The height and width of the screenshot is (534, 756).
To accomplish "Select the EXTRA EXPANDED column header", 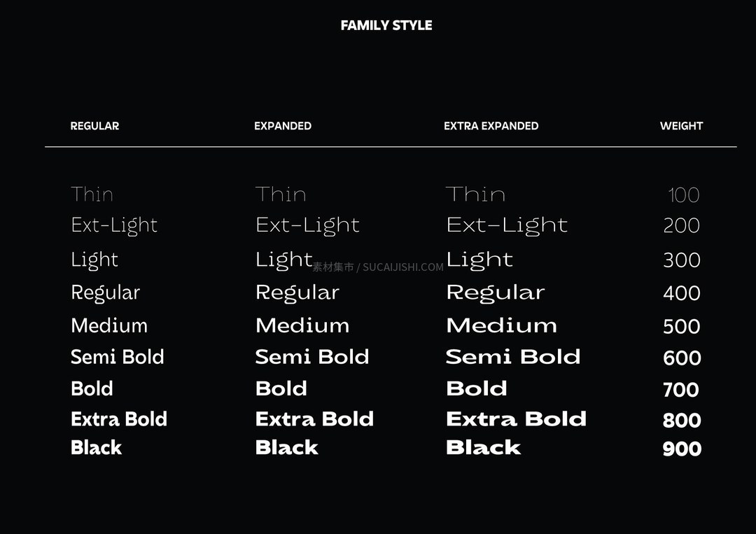I will 491,126.
